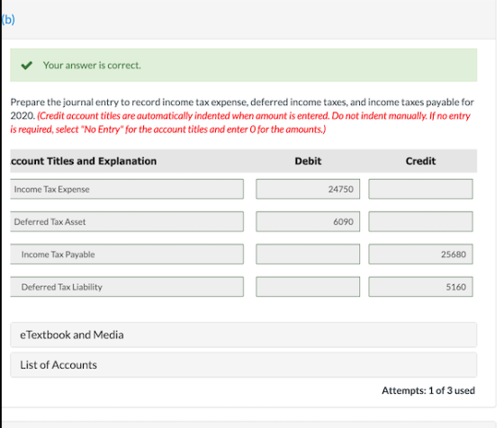Click the green checkmark icon
Image resolution: width=504 pixels, height=428 pixels.
click(27, 65)
